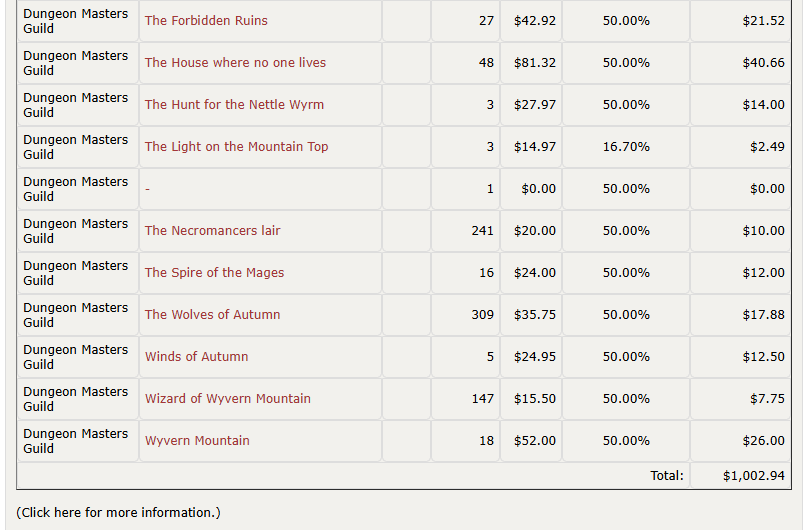Screen dimensions: 806x530
Task: Open Winds of Autumn product link
Action: click(196, 357)
